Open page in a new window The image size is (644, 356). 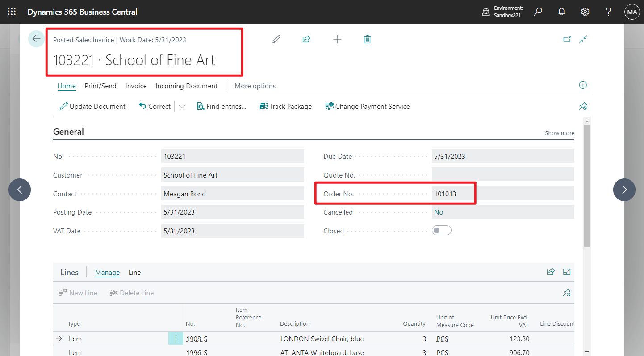pyautogui.click(x=567, y=39)
